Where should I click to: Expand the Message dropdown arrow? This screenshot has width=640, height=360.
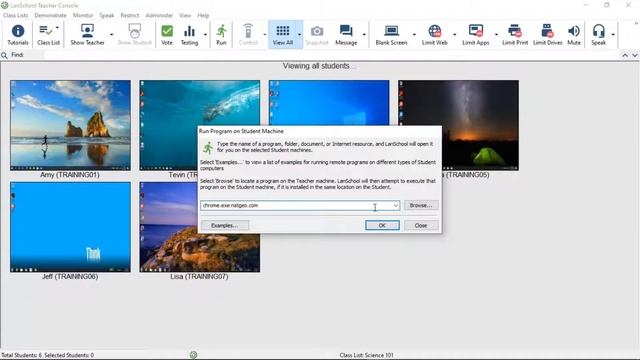click(x=364, y=35)
